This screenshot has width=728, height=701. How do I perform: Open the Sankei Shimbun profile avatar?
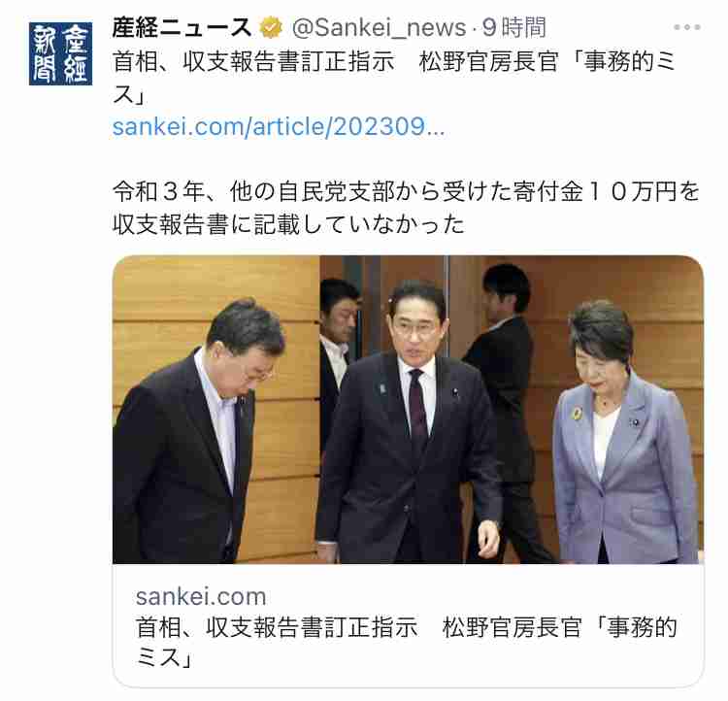60,53
